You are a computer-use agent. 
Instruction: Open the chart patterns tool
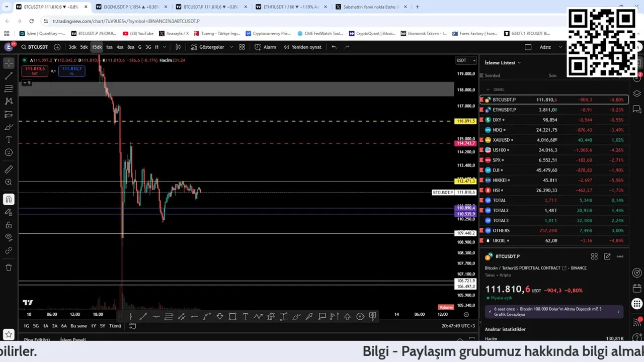pos(9,101)
